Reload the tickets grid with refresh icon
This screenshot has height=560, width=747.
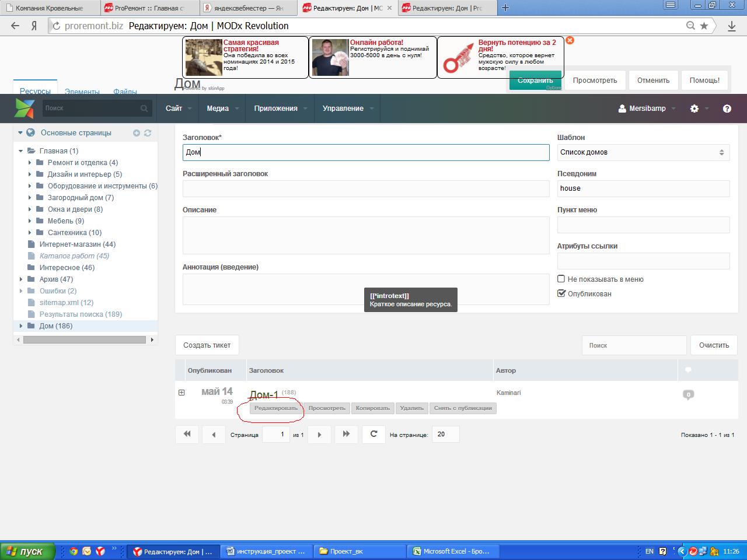[x=373, y=434]
